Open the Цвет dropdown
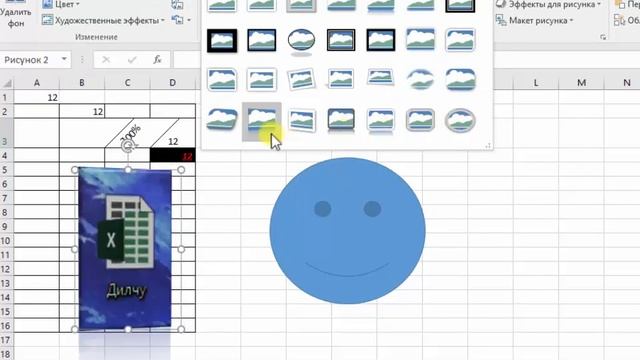Image resolution: width=640 pixels, height=360 pixels. (x=61, y=4)
